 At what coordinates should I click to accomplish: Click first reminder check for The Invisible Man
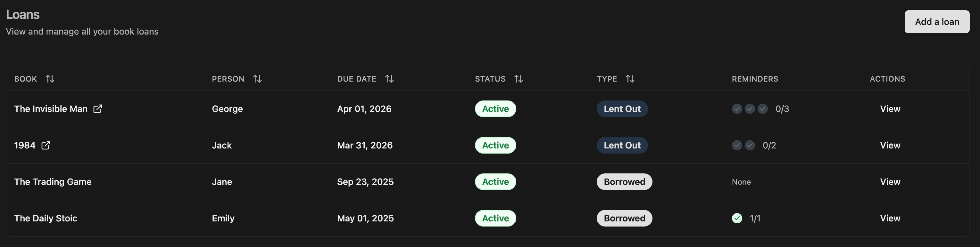(737, 109)
